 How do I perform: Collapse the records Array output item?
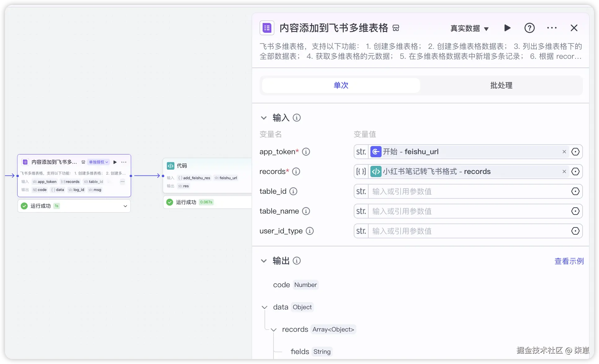[x=274, y=330]
